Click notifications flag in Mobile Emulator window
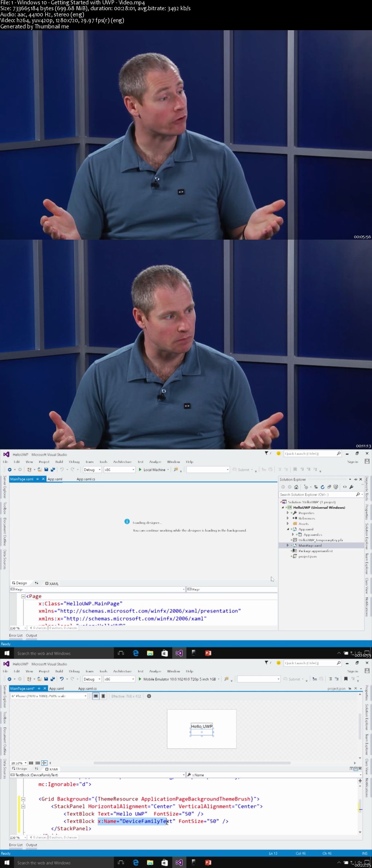 (x=266, y=663)
